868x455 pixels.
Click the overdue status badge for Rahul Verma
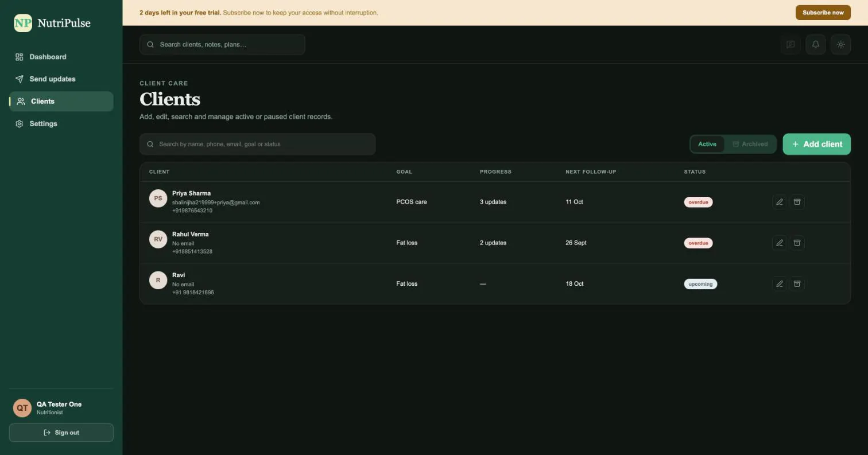[x=698, y=243]
